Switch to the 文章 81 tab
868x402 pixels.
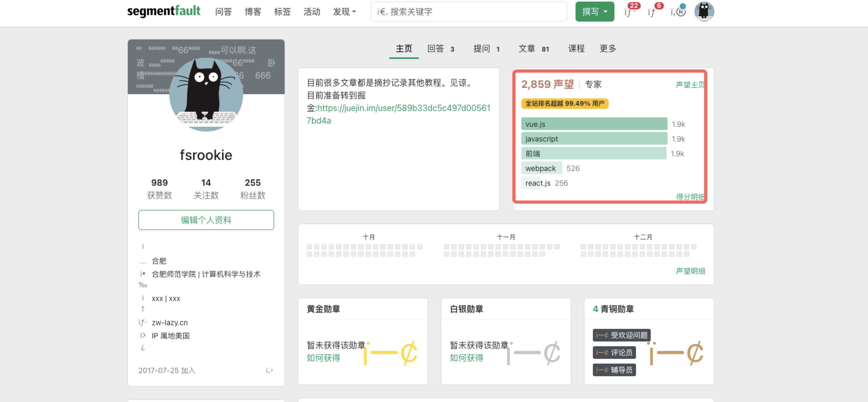534,48
